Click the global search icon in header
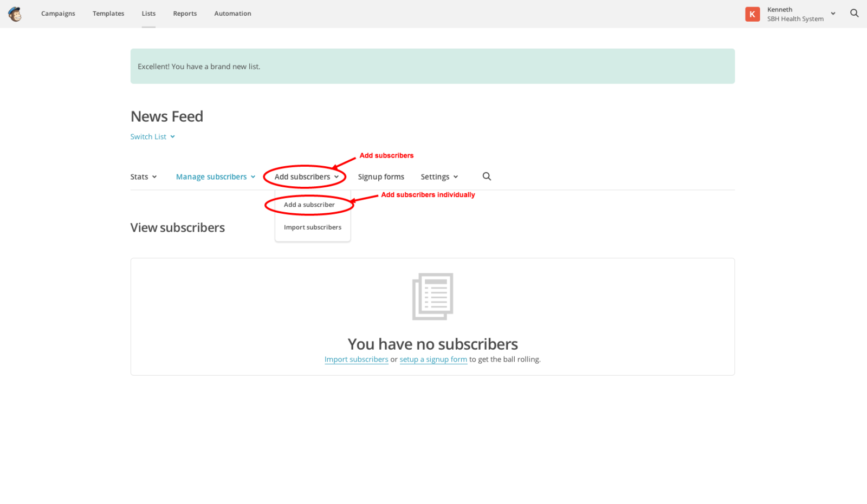 (854, 14)
